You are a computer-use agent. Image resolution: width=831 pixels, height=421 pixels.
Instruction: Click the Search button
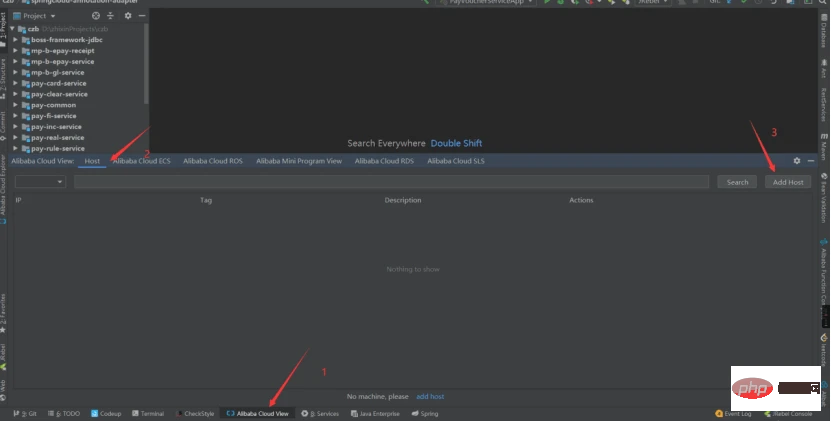(x=738, y=182)
